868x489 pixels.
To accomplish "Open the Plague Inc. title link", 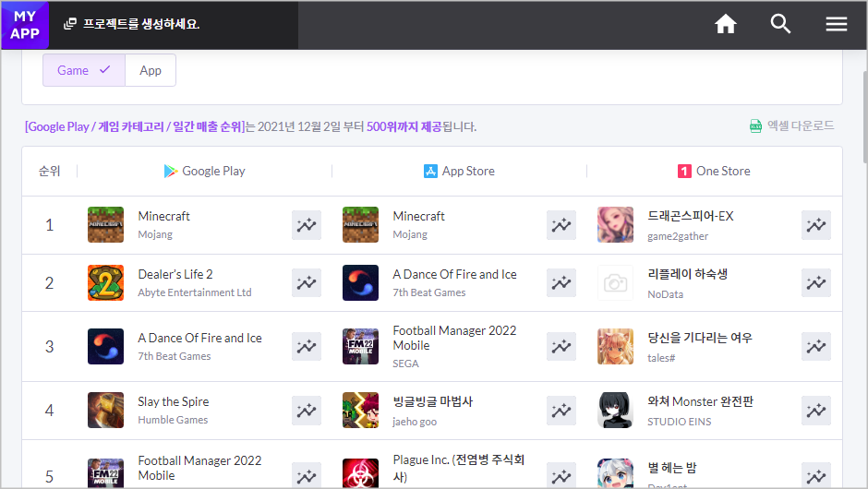I will point(458,468).
